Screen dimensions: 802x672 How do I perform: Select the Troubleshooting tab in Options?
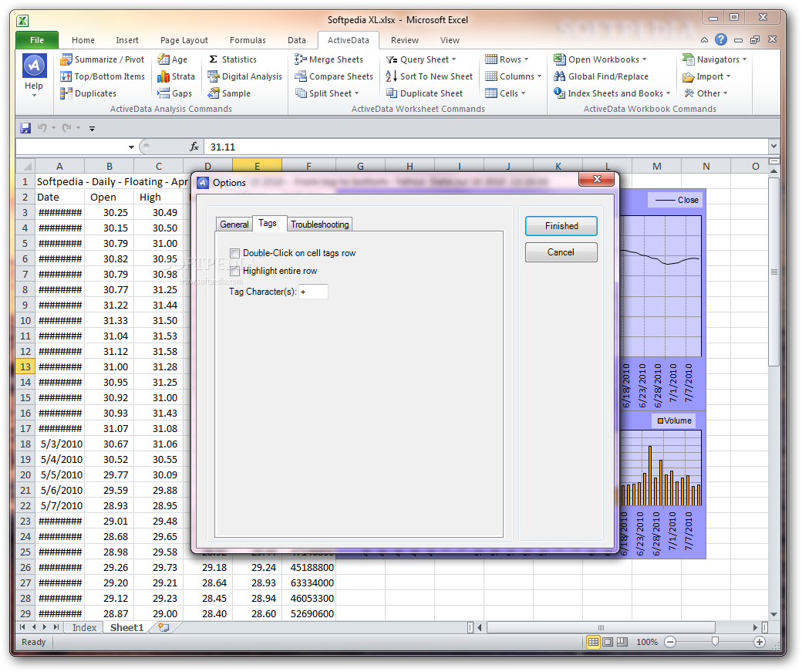tap(320, 225)
